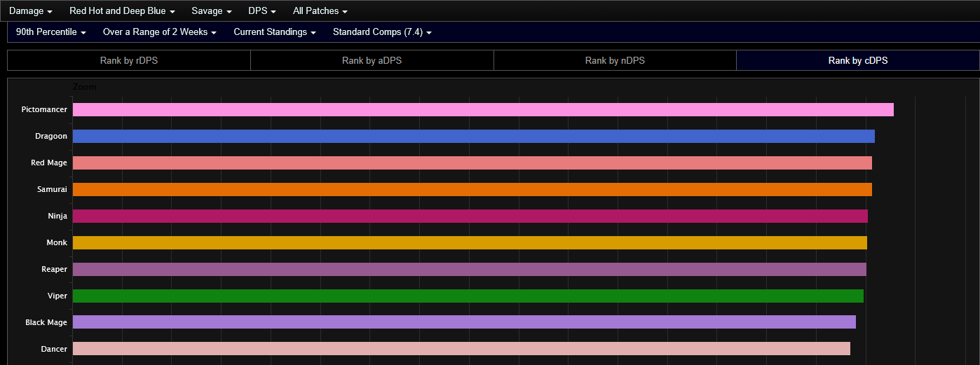
Task: Open the Red Hot and Deep Blue dropdown
Action: (x=122, y=11)
